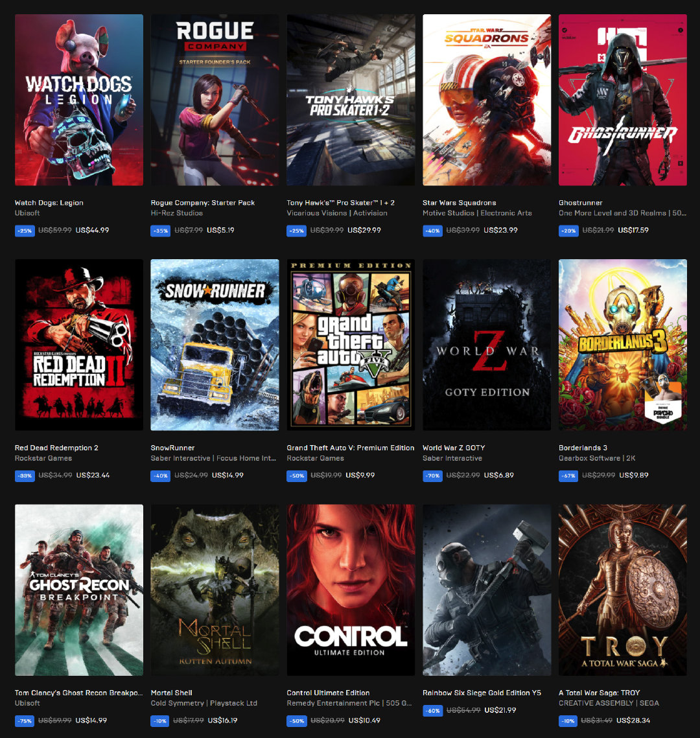The height and width of the screenshot is (738, 700).
Task: Click the Hi-Rez Studios publisher name
Action: (176, 213)
